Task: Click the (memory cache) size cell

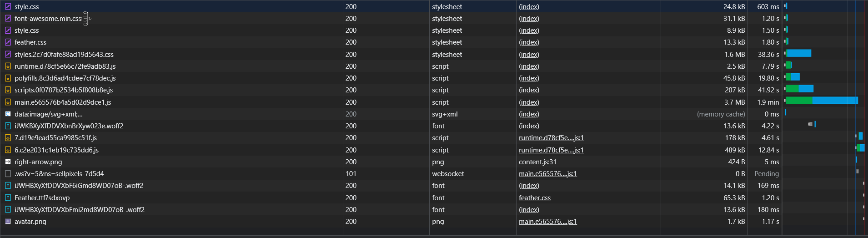Action: (x=721, y=114)
